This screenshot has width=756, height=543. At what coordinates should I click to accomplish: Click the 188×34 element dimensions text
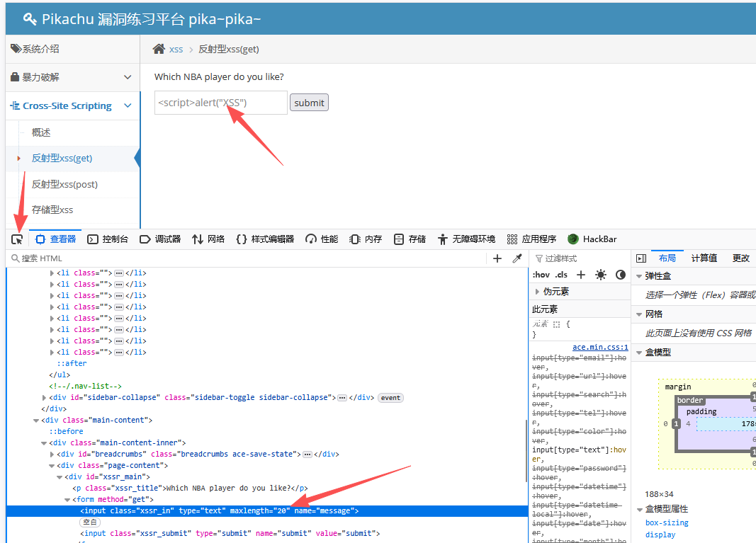tap(659, 494)
